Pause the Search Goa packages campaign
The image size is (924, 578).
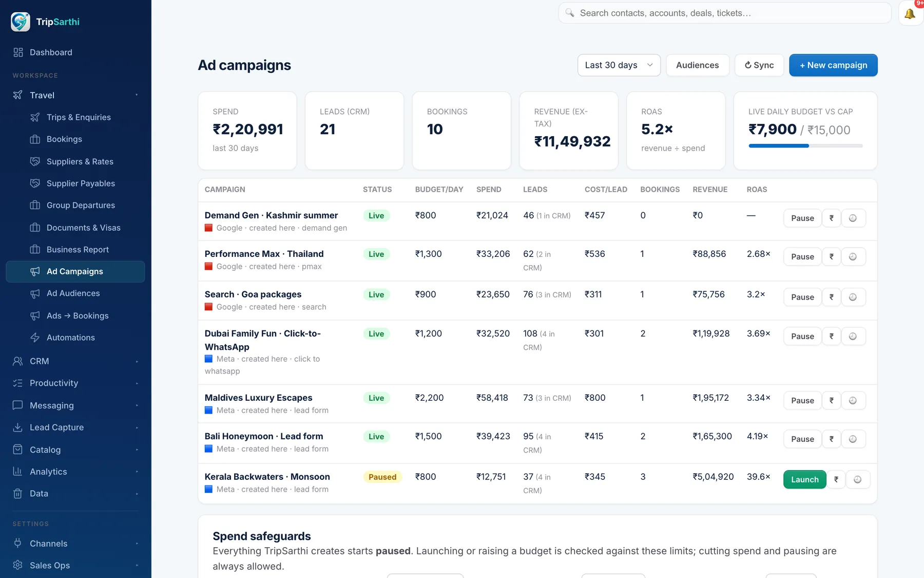802,297
